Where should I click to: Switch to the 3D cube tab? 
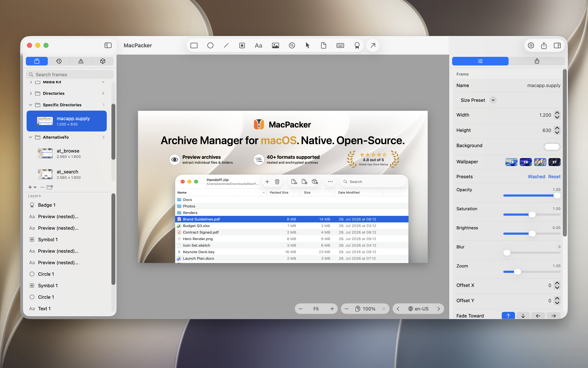point(103,61)
